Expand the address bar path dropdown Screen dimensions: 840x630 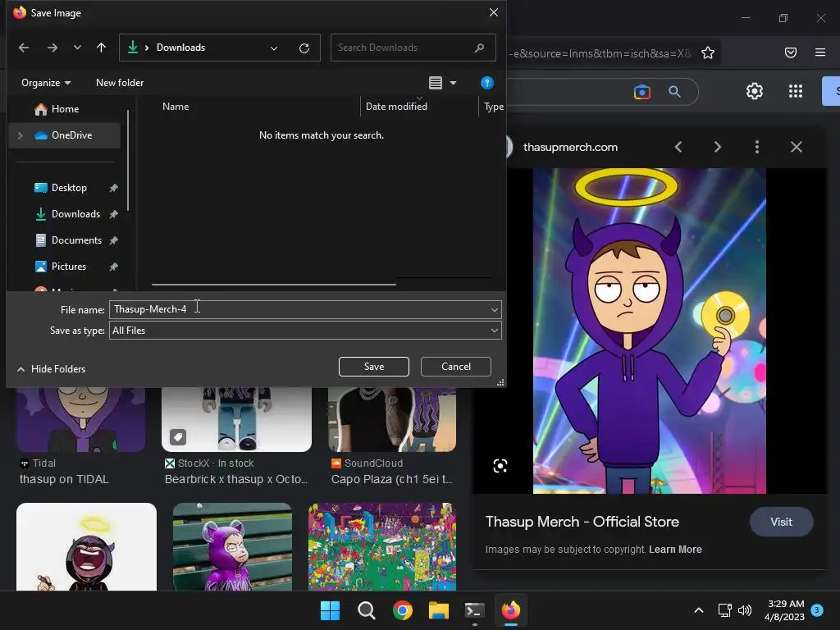[x=274, y=48]
